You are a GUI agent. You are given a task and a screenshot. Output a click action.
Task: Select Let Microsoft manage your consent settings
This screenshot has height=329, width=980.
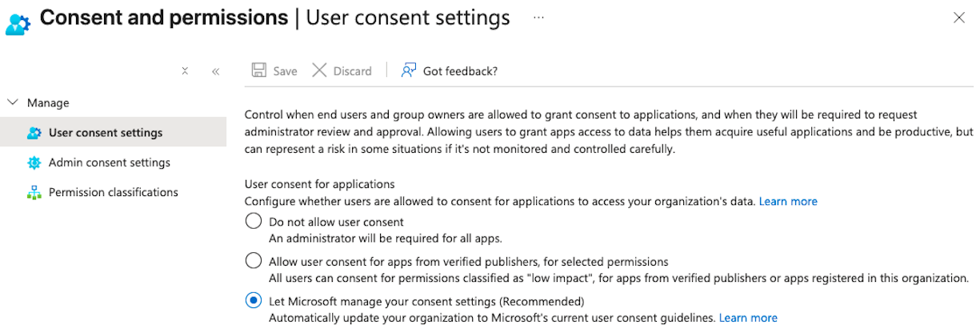coord(254,301)
